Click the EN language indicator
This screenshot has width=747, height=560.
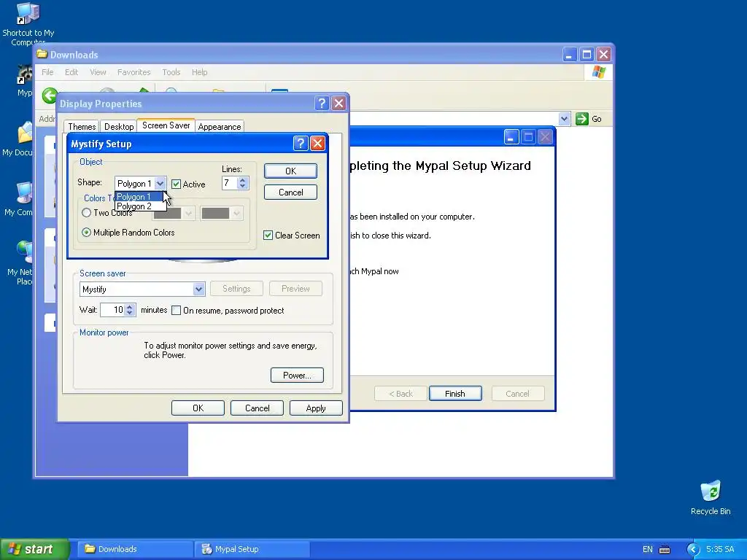648,549
